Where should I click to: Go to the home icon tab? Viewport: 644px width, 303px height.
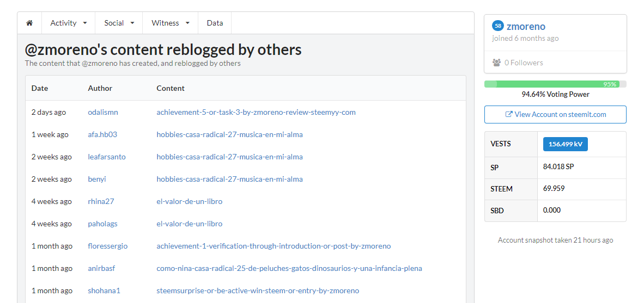29,23
